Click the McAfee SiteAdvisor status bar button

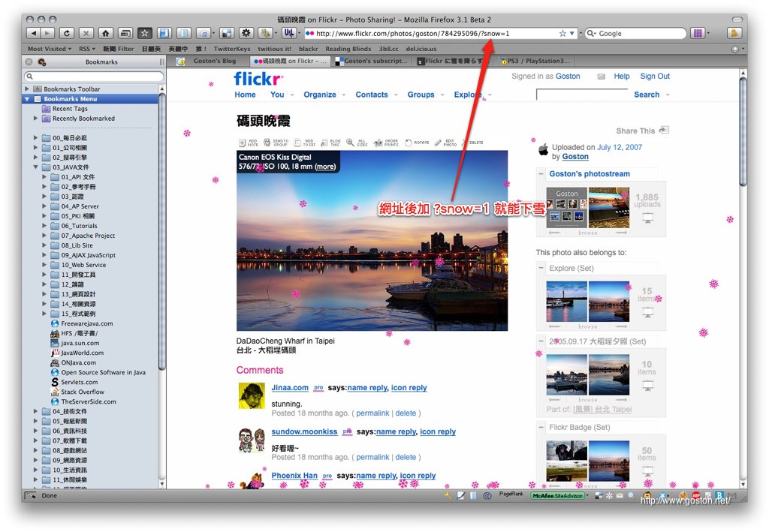tap(558, 496)
